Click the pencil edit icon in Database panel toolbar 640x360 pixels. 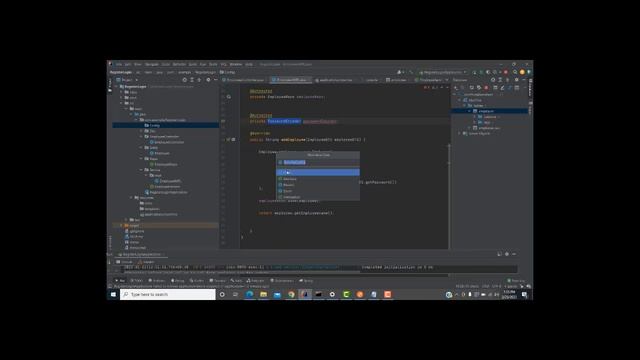click(502, 88)
